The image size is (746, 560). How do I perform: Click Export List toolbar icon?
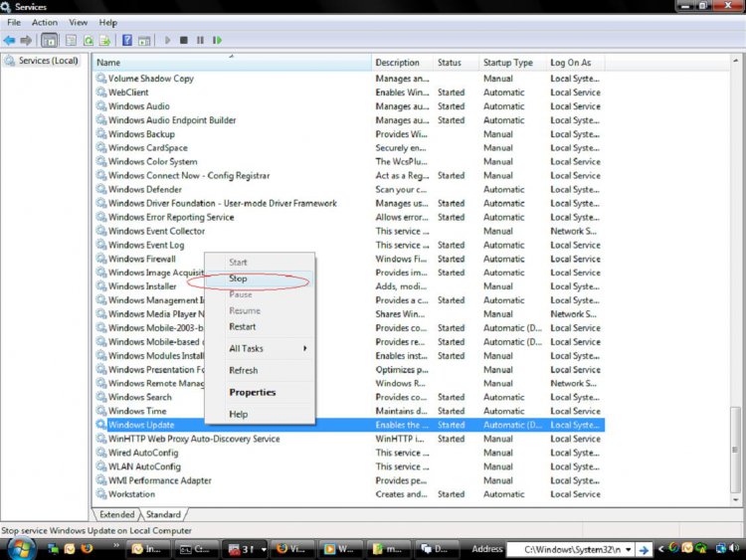104,41
